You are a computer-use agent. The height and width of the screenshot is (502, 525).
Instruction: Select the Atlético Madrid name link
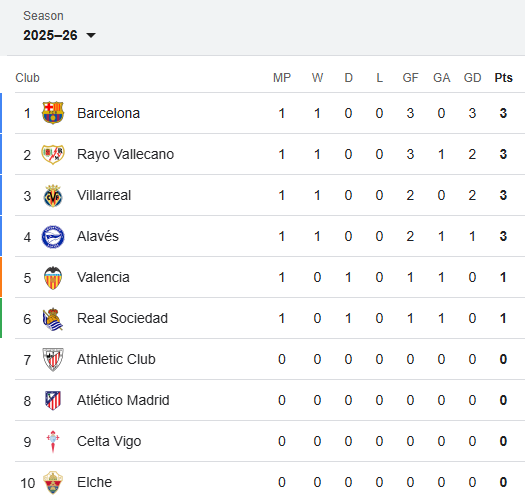click(123, 400)
